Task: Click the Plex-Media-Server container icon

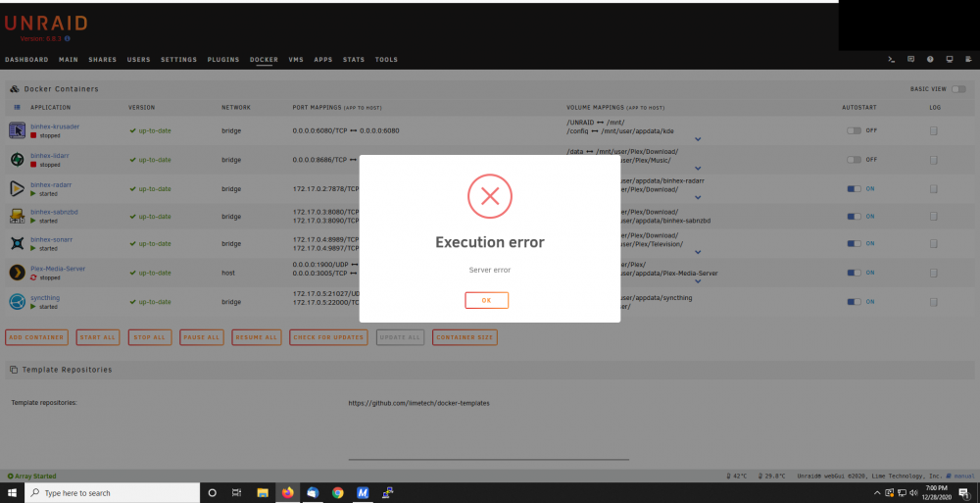Action: [x=17, y=273]
